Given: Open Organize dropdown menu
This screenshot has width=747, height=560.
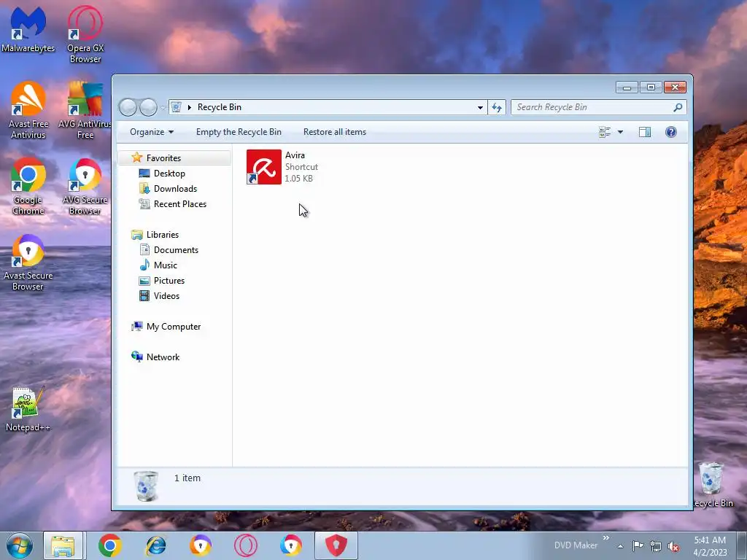Looking at the screenshot, I should click(x=152, y=132).
